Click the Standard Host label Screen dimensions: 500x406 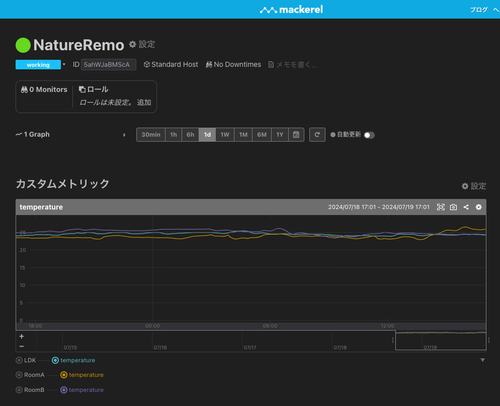tap(171, 65)
